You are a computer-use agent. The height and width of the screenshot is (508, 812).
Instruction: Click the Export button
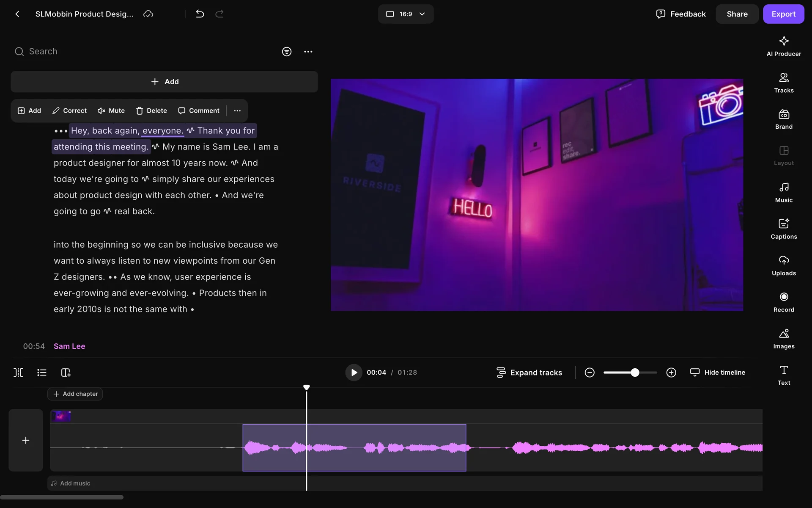pyautogui.click(x=783, y=14)
